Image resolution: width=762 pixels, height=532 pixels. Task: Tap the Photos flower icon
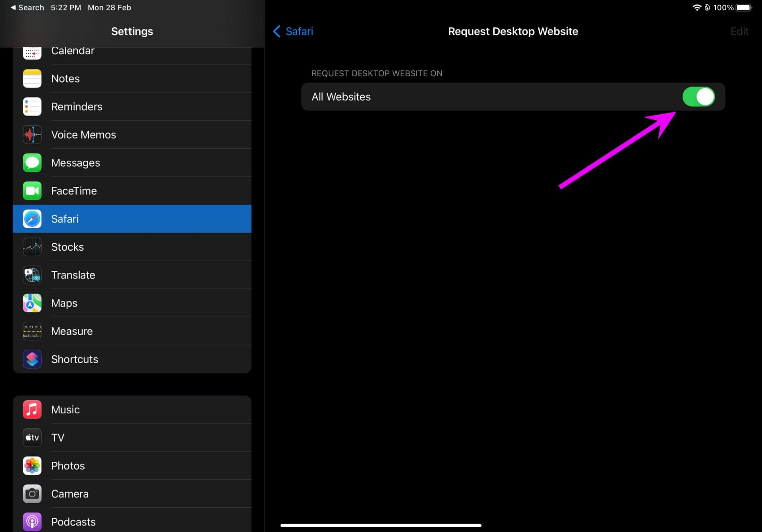[x=32, y=466]
